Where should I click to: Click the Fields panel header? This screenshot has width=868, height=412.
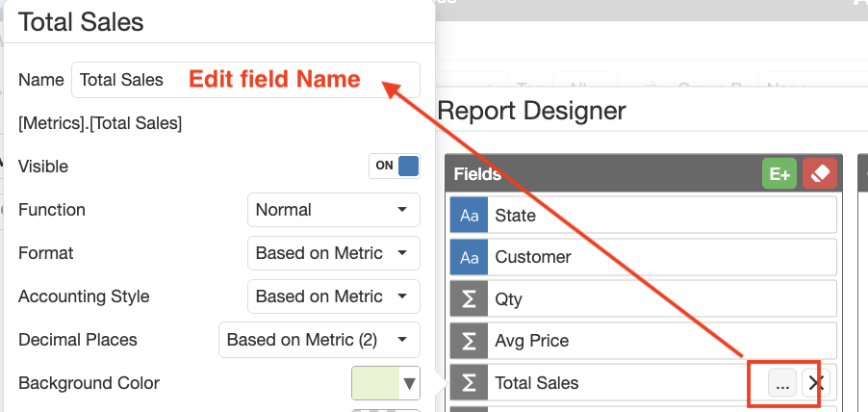[x=643, y=173]
